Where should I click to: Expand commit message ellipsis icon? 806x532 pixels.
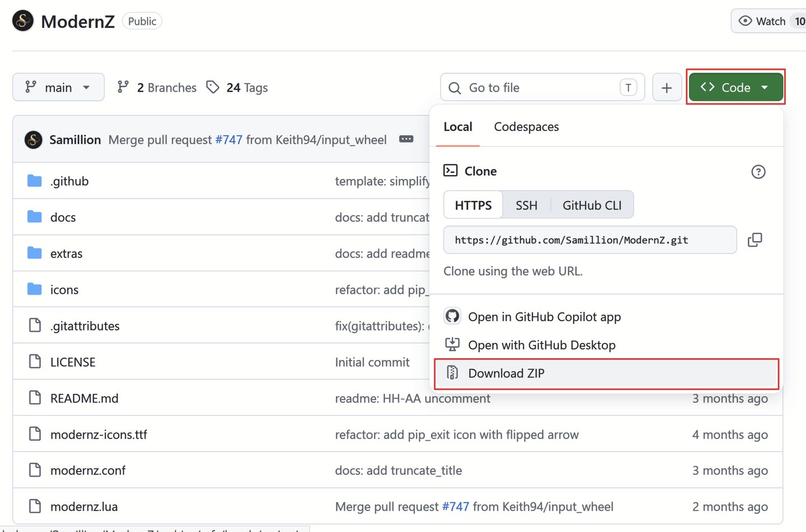(x=406, y=139)
